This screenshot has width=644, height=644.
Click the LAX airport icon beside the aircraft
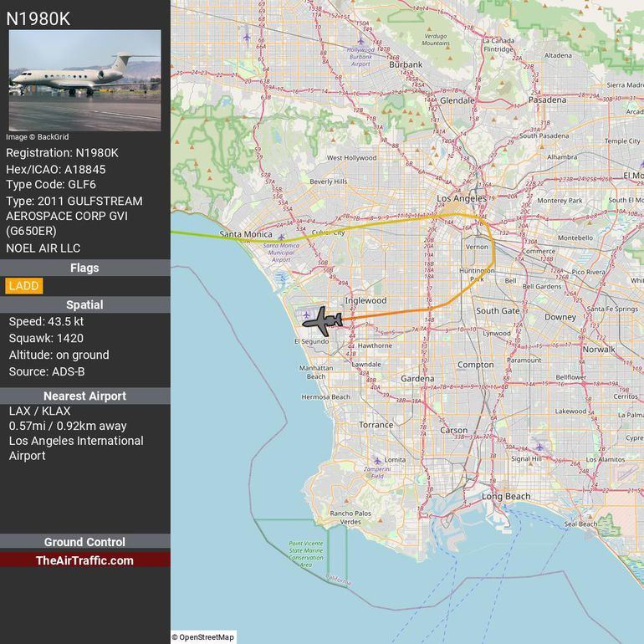click(x=307, y=314)
